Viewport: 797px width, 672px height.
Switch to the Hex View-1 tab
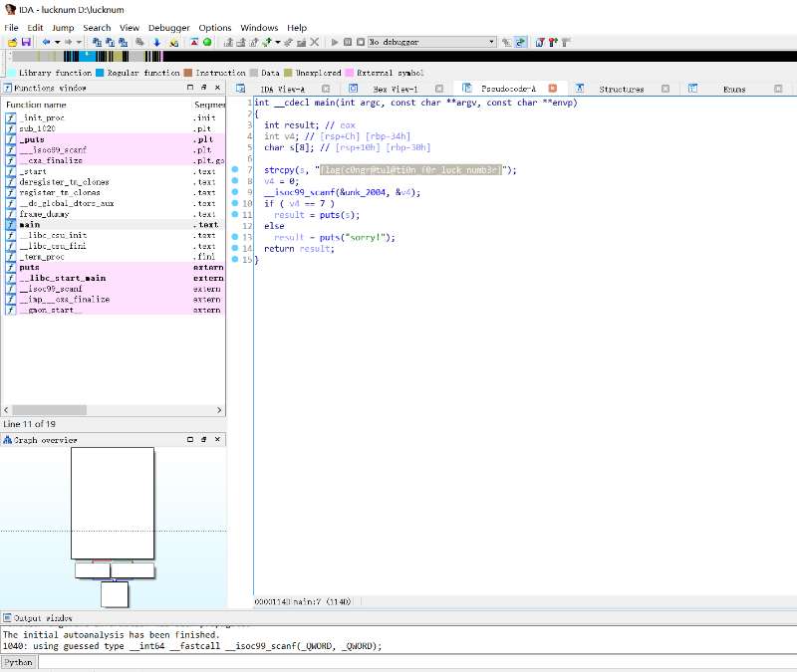[x=395, y=89]
